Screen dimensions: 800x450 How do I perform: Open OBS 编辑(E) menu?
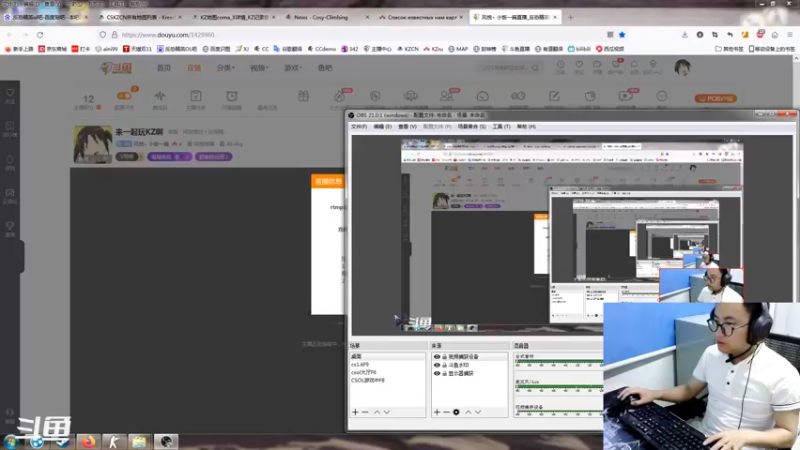tap(383, 127)
